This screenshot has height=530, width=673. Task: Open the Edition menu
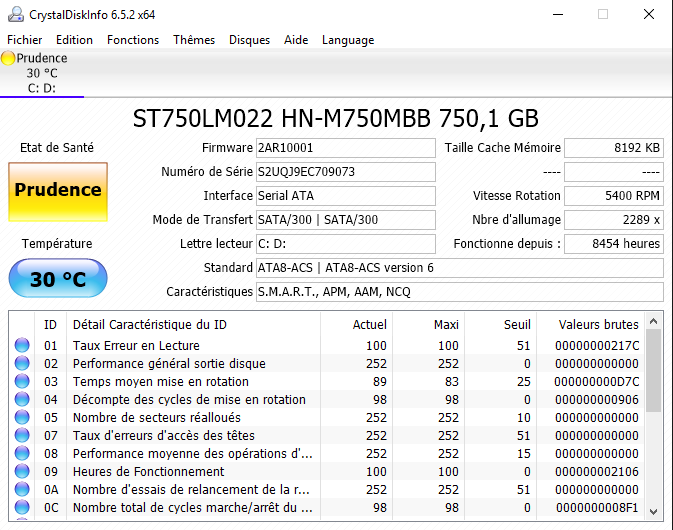[x=74, y=40]
